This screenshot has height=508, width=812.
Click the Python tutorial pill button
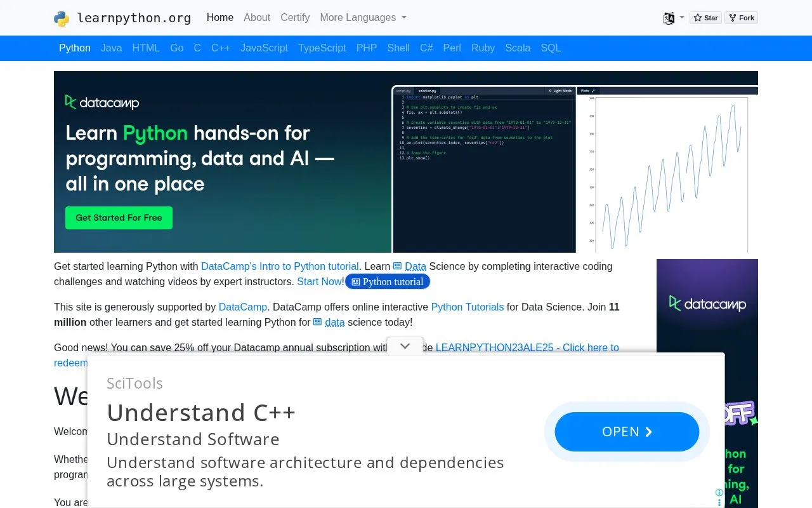pos(388,281)
